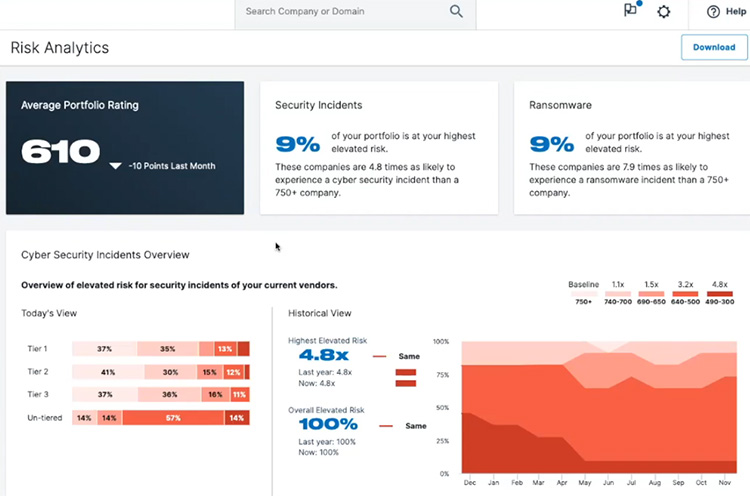The width and height of the screenshot is (750, 496).
Task: Open the Ransomware card
Action: point(631,147)
